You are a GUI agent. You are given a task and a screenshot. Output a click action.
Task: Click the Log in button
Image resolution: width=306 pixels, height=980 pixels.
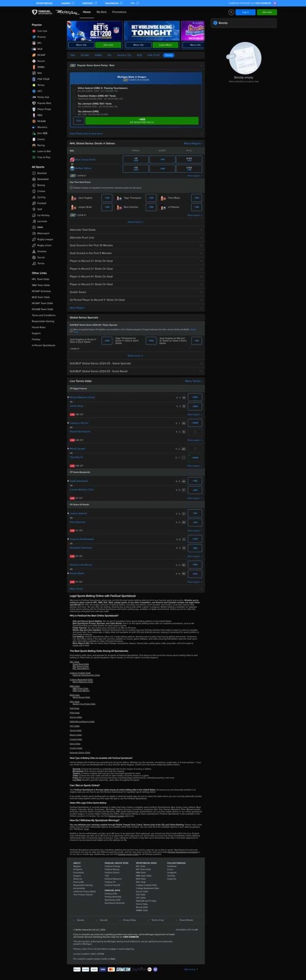coord(246,12)
